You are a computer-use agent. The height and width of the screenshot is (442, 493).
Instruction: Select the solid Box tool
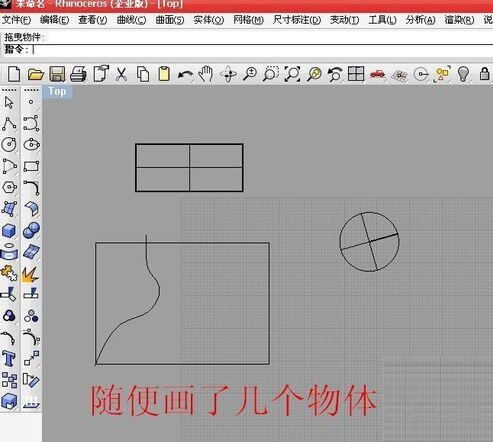coord(9,230)
